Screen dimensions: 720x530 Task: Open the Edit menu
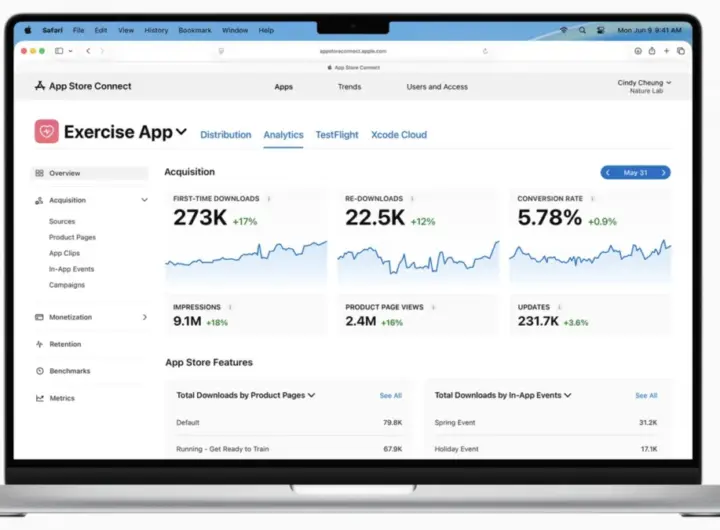coord(101,30)
